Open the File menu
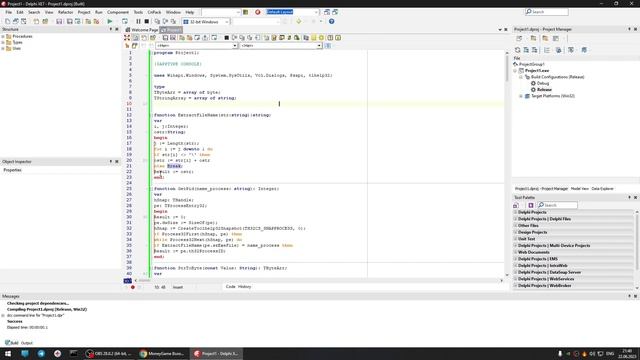 click(x=9, y=12)
